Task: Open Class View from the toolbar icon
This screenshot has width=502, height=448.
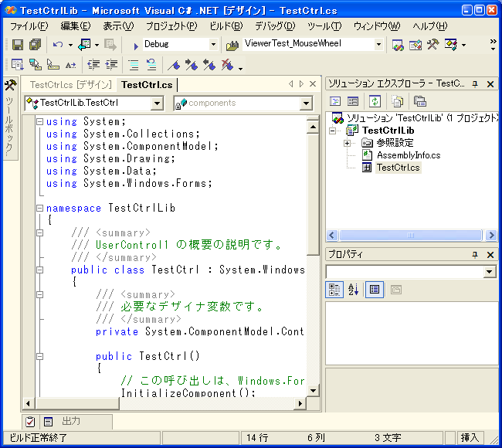Action: pyautogui.click(x=451, y=45)
